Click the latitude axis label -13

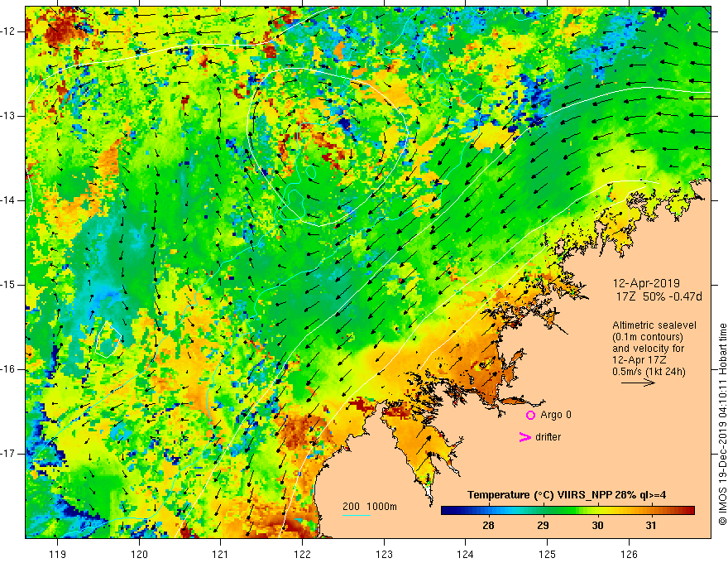coord(8,116)
